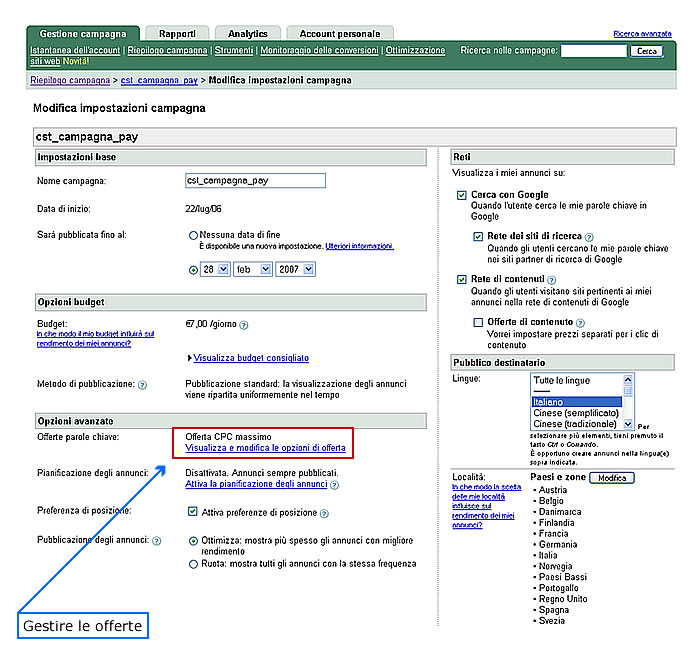Select Nessuna data di fine radio button
The width and height of the screenshot is (700, 670).
click(x=193, y=235)
